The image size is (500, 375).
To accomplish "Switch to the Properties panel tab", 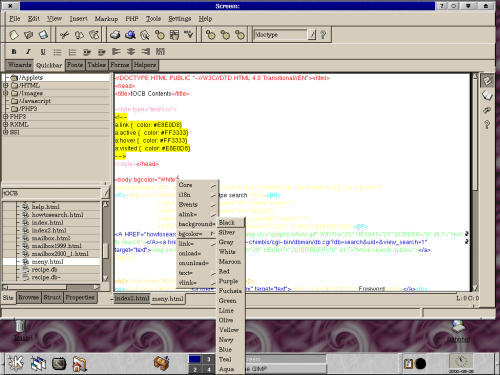I will [x=80, y=297].
